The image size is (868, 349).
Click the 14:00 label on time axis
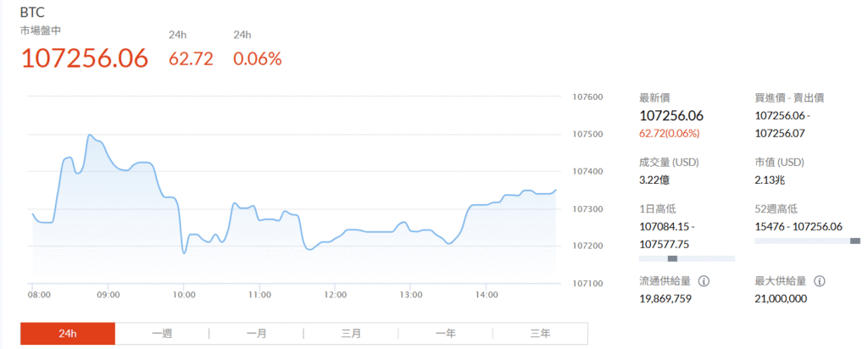click(486, 296)
